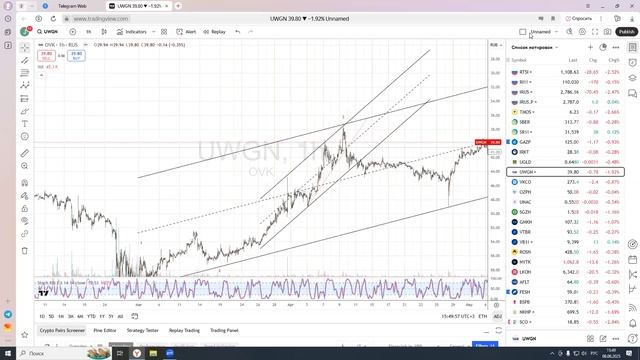Take a chart snapshot with camera icon
The width and height of the screenshot is (640, 360).
tap(607, 31)
